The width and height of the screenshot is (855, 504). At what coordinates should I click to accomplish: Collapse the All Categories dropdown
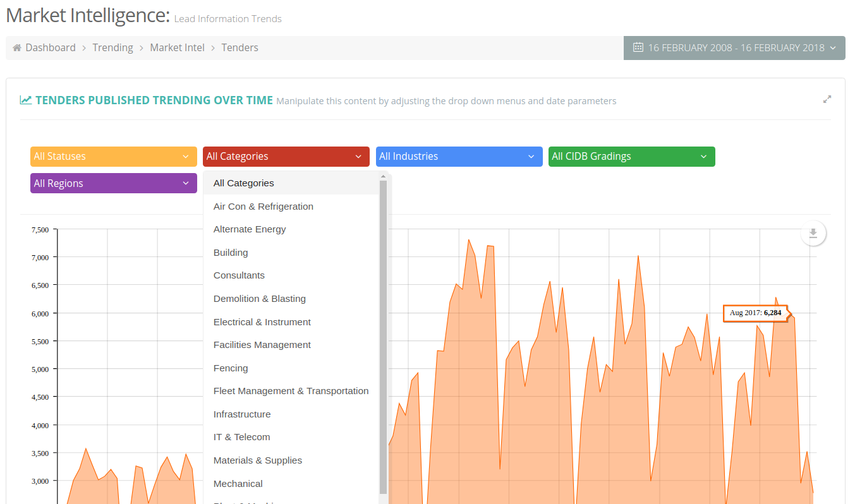(x=286, y=157)
